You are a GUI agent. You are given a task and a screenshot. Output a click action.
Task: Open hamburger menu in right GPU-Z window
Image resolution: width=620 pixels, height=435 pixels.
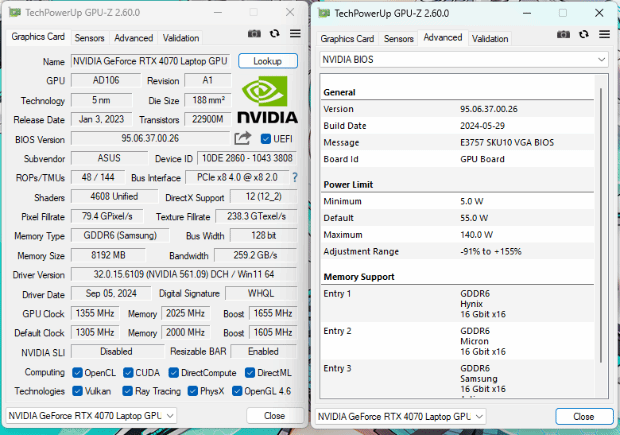604,34
